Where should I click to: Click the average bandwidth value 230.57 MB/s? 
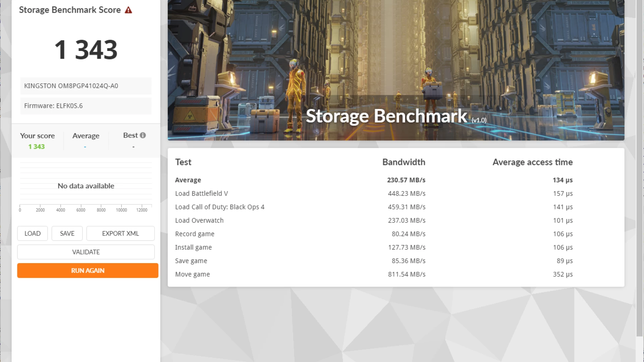pyautogui.click(x=406, y=180)
